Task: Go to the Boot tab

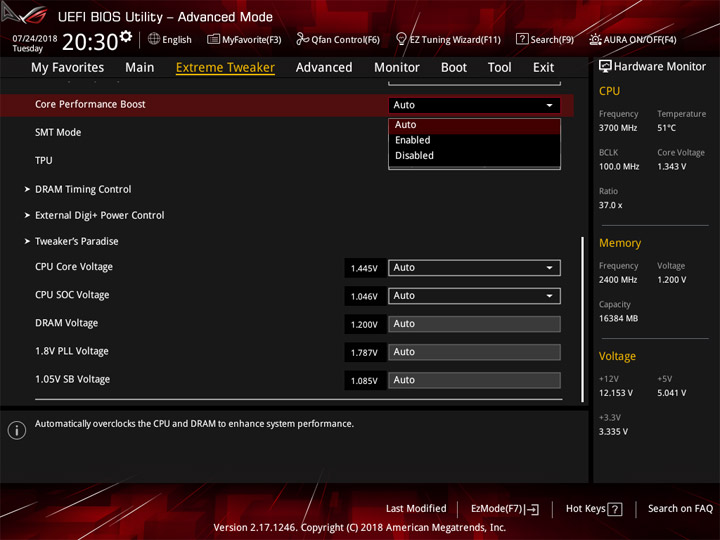Action: (454, 68)
